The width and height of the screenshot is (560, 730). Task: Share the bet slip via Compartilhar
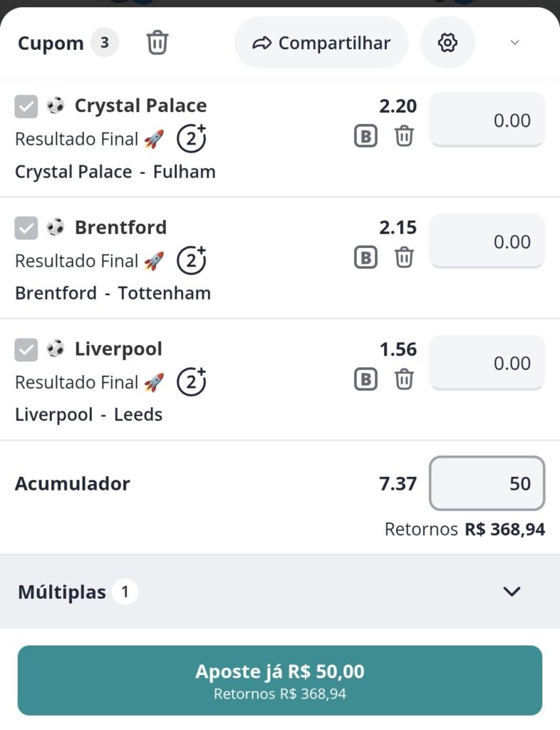[321, 43]
